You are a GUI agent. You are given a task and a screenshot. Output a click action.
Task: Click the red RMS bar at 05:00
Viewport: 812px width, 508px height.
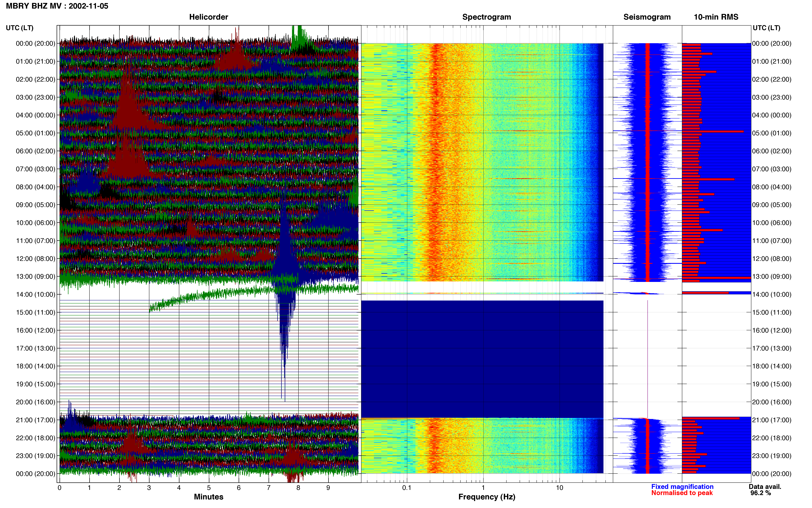coord(713,131)
